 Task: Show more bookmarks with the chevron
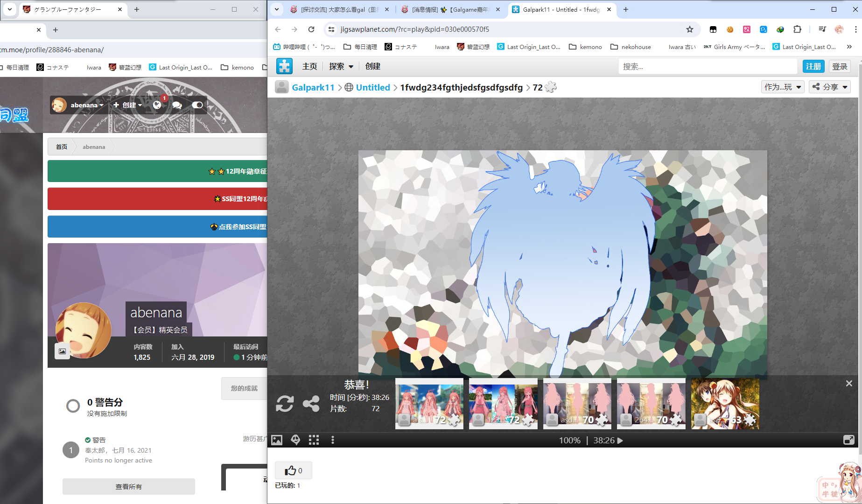(849, 47)
